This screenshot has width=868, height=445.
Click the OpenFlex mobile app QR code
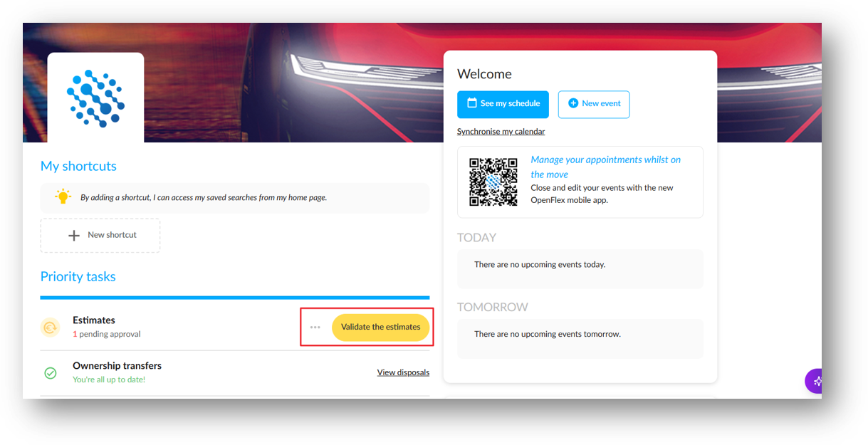(493, 182)
